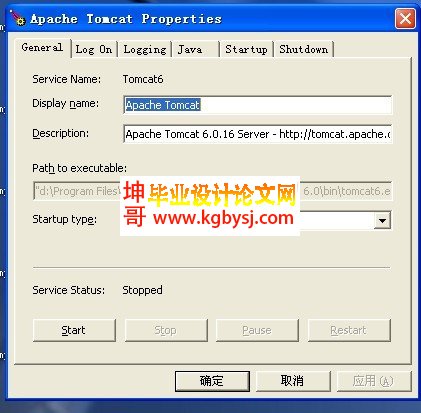Close the Apache Tomcat Properties dialog
The image size is (421, 413).
[x=405, y=19]
